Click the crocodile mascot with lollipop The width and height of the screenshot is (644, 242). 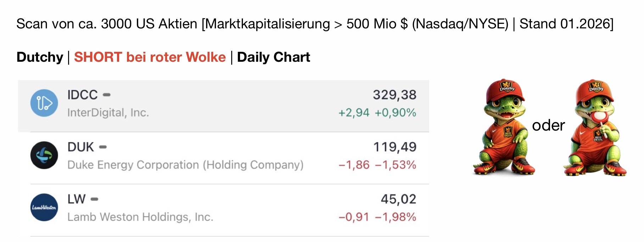(596, 127)
